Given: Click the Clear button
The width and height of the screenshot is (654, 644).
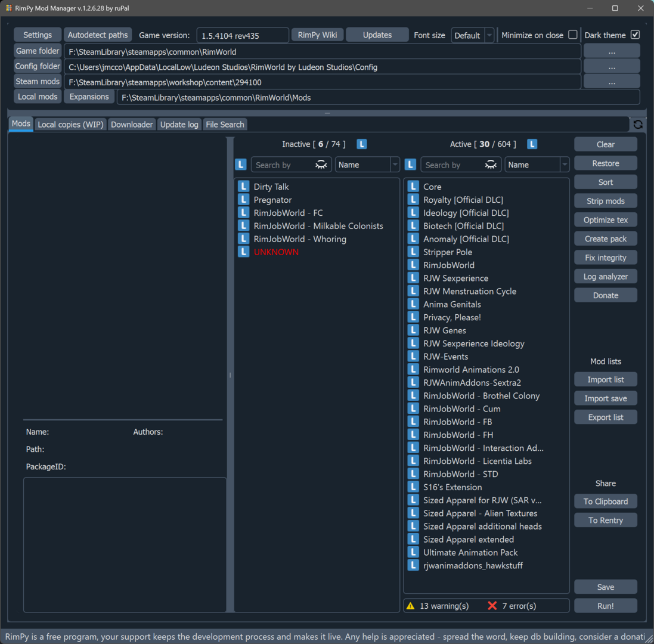Looking at the screenshot, I should click(x=606, y=144).
